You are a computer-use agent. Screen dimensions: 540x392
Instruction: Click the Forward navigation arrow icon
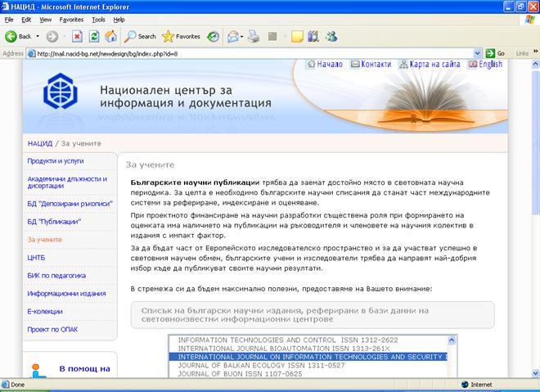[x=52, y=36]
